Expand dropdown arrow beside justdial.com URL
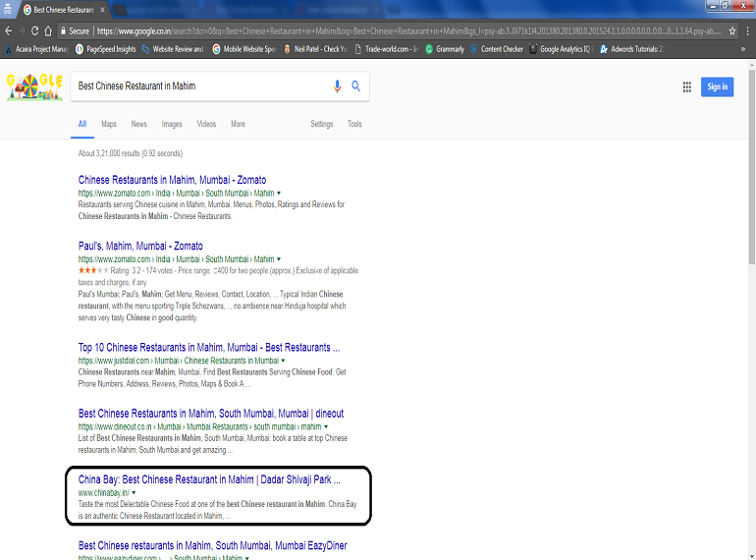 point(283,361)
